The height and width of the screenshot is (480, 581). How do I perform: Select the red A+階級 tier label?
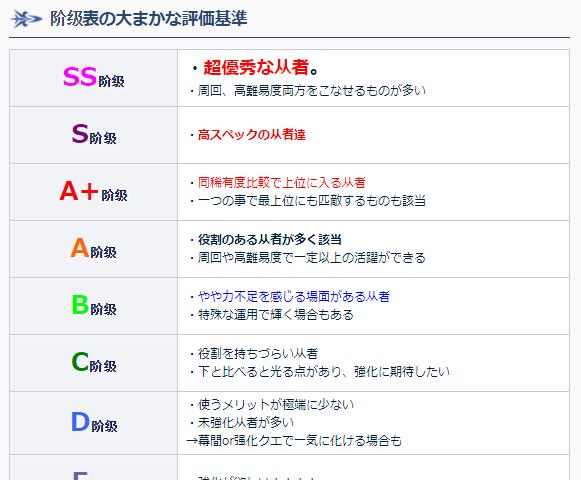pyautogui.click(x=93, y=192)
